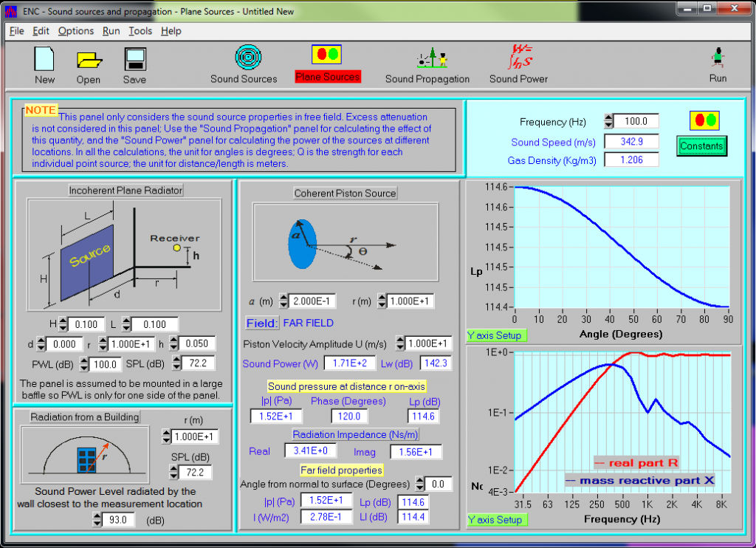Viewport: 756px width, 548px height.
Task: Click the PWL (dB) stepper arrows
Action: pos(84,363)
